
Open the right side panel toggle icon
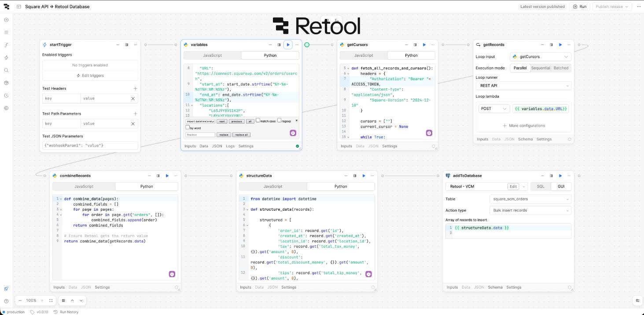click(x=637, y=300)
